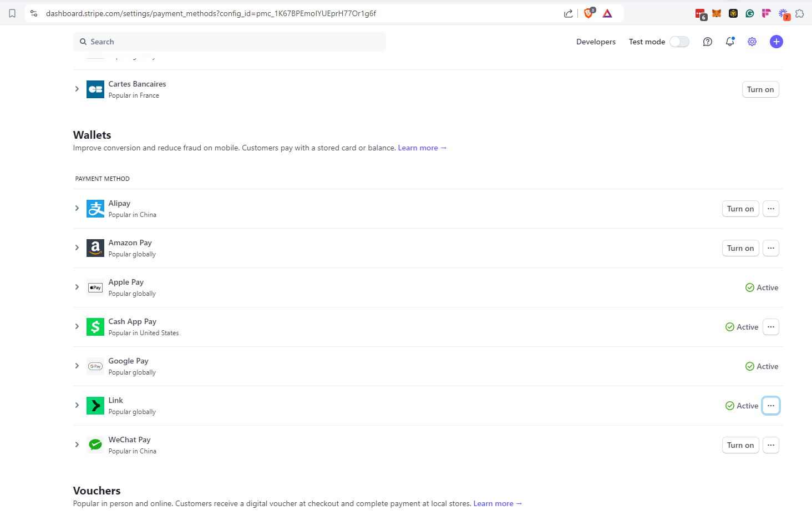This screenshot has width=812, height=520.
Task: Click the PAYMENT METHOD column header
Action: (x=103, y=179)
